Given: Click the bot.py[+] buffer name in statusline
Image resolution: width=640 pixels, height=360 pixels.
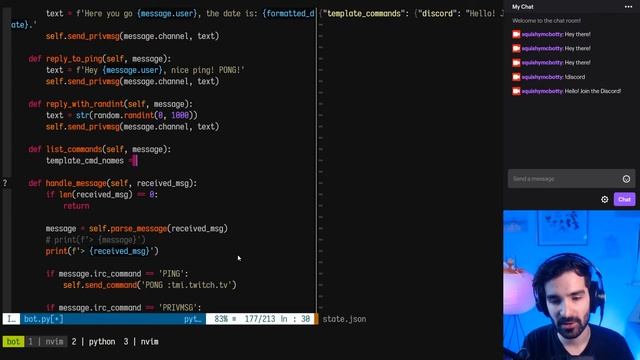Looking at the screenshot, I should point(43,319).
